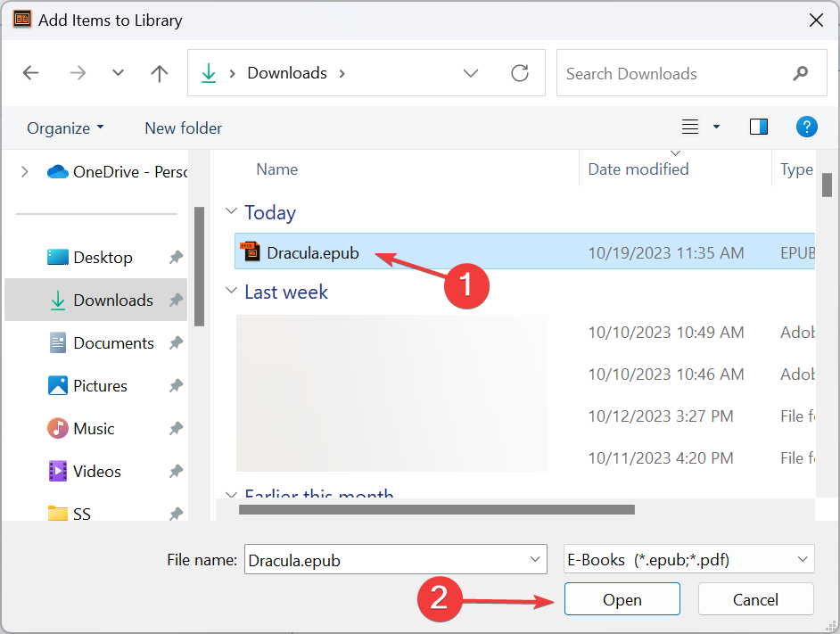Change view with the list view icon
The image size is (840, 634).
(690, 127)
